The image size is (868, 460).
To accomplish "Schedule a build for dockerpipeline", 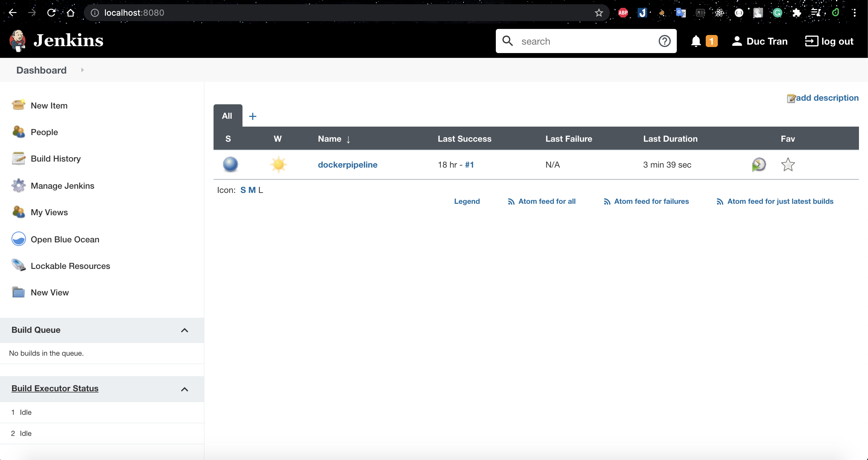I will click(x=759, y=165).
